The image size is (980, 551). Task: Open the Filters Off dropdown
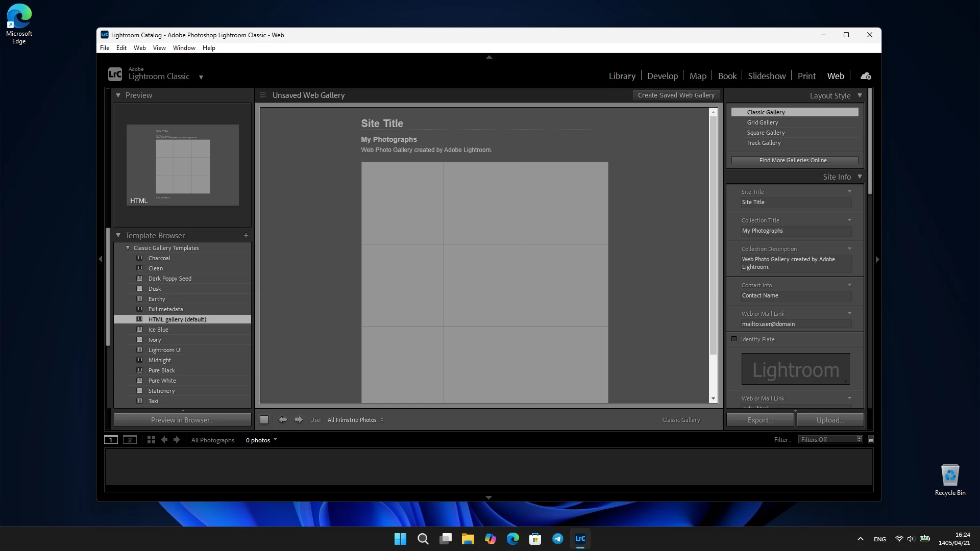click(830, 439)
